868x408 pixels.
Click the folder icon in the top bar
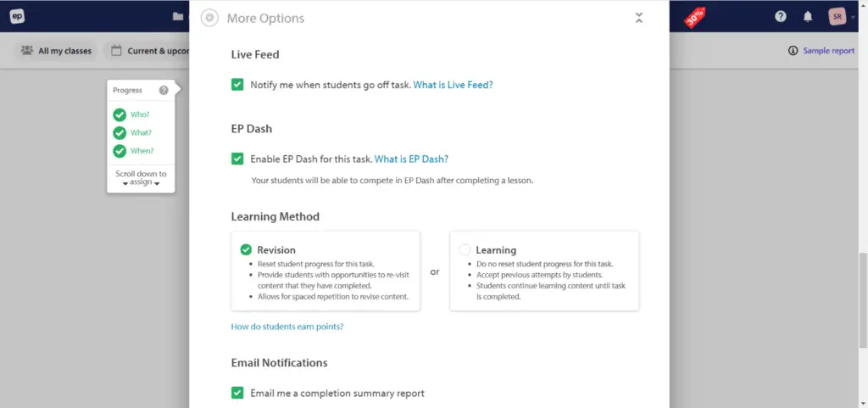(x=177, y=16)
